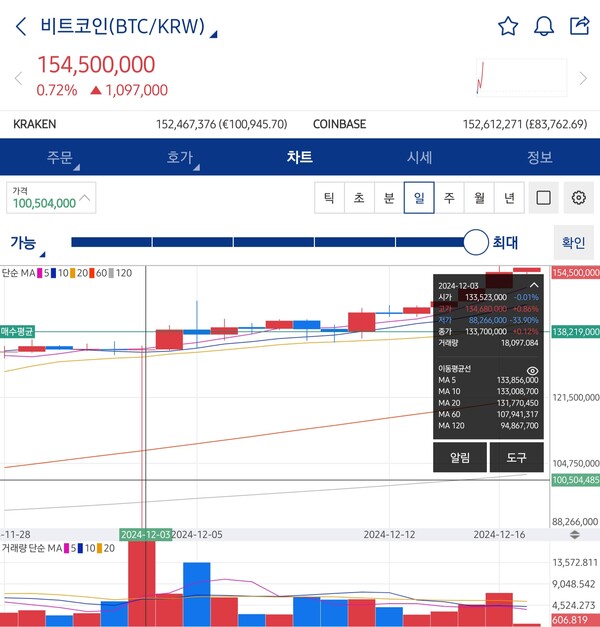Add Bitcoin to favorites with star icon

point(508,26)
